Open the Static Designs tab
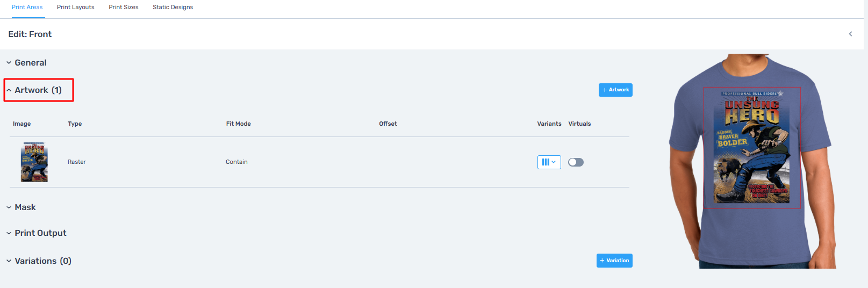868x288 pixels. pyautogui.click(x=173, y=7)
